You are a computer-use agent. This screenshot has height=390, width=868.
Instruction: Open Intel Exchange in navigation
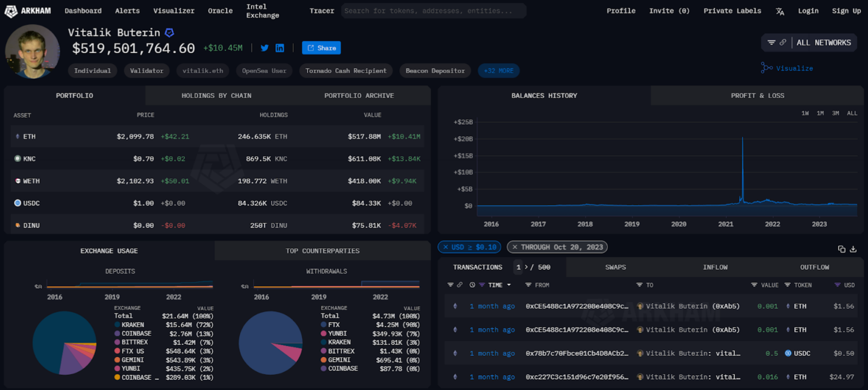[x=263, y=11]
